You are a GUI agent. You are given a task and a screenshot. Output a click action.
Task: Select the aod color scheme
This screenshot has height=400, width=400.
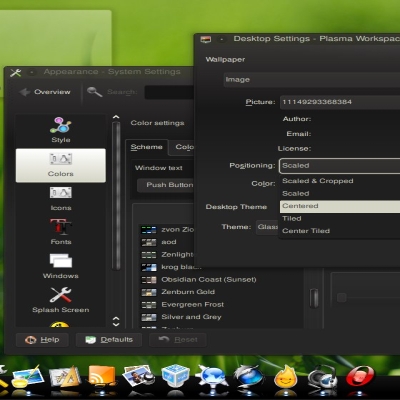[x=169, y=242]
